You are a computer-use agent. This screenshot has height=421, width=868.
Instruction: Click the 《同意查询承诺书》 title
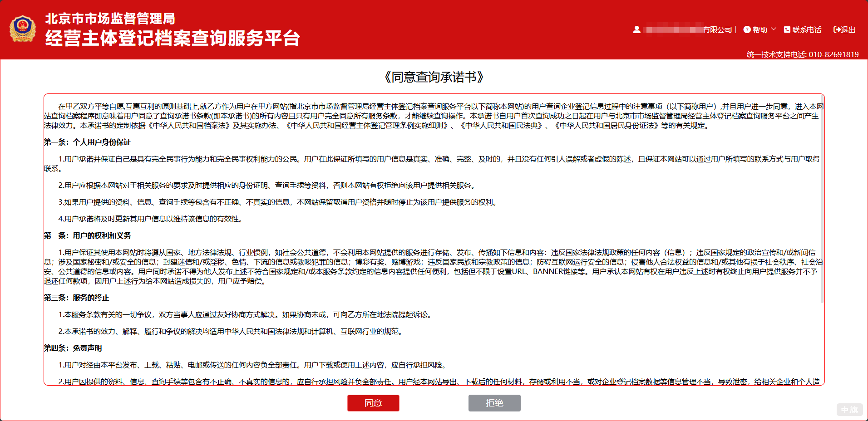(434, 76)
